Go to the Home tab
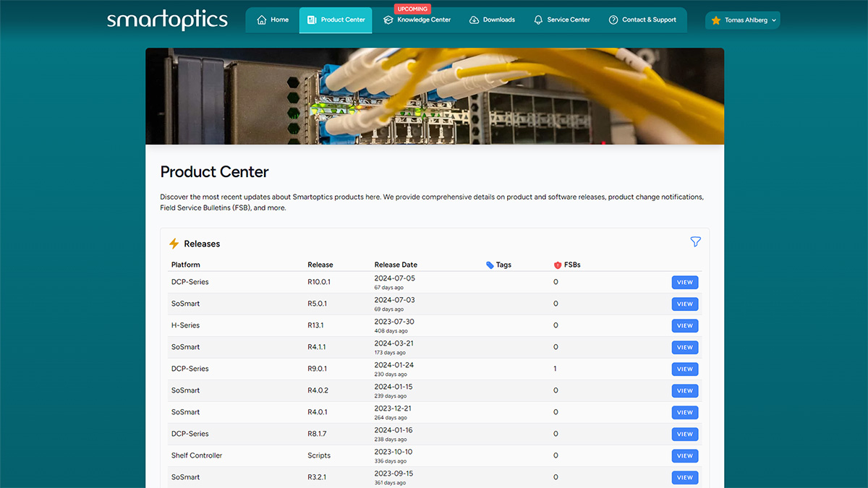This screenshot has height=488, width=868. (273, 20)
